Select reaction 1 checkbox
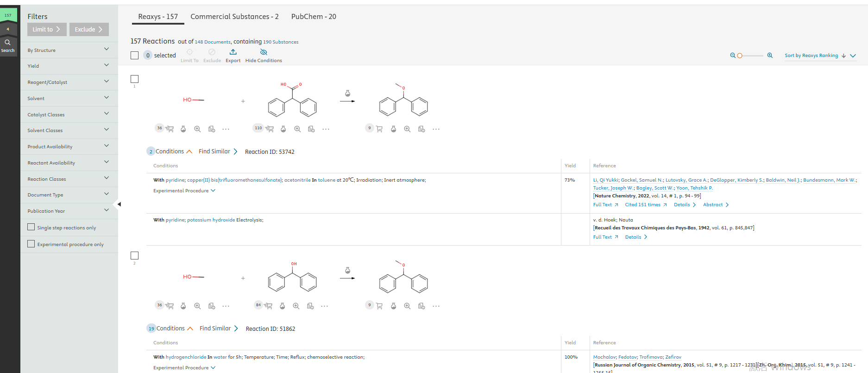 (x=135, y=79)
